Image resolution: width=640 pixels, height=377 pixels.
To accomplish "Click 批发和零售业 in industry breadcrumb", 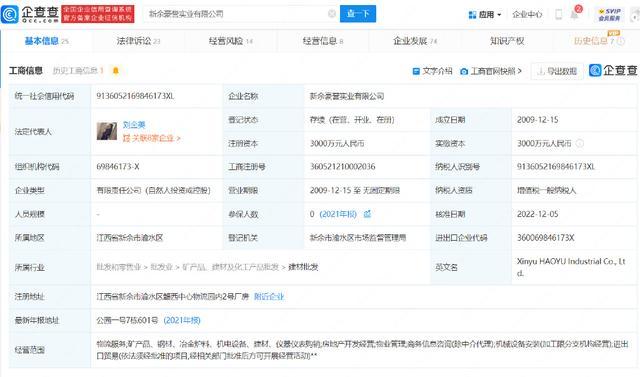I will pos(119,267).
